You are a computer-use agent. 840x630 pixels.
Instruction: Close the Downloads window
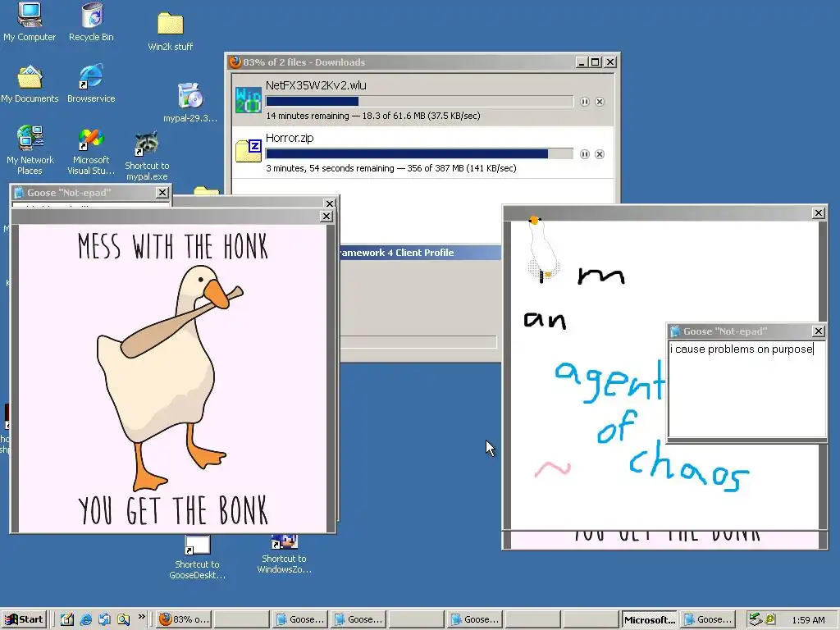click(x=610, y=62)
